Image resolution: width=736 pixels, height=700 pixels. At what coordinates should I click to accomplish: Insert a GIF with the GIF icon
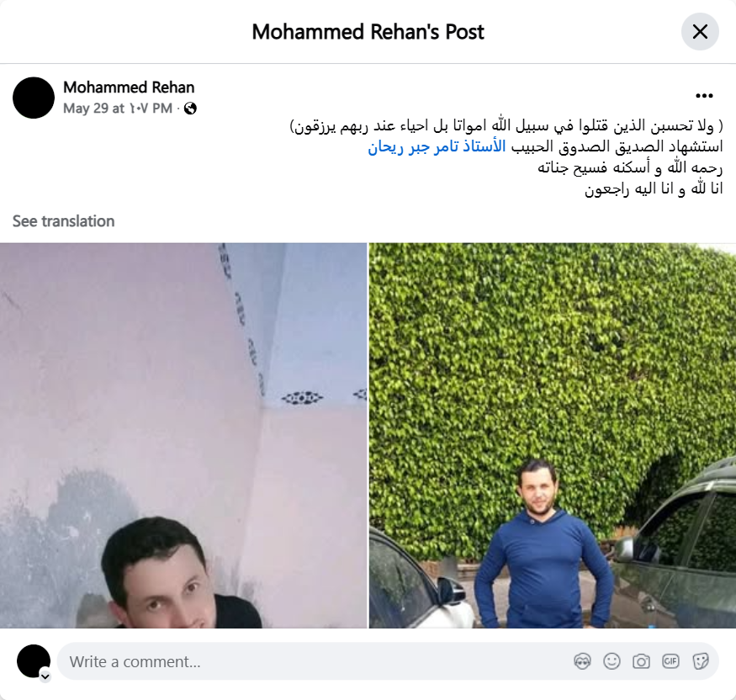coord(670,661)
